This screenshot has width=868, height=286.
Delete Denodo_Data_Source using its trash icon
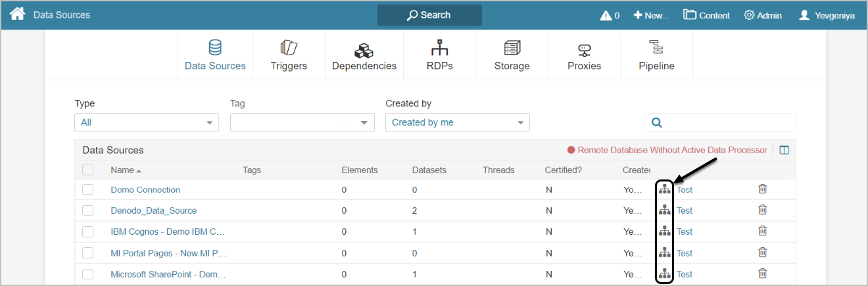click(762, 210)
